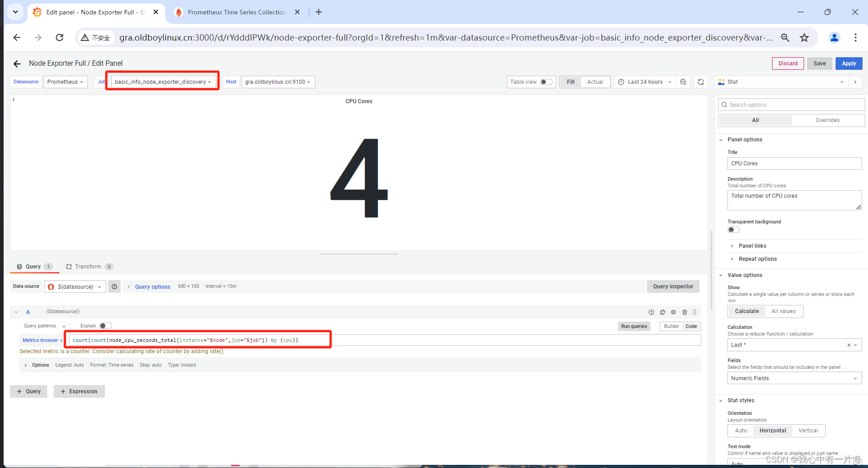
Task: Bookmark this page with the star icon
Action: click(x=804, y=38)
